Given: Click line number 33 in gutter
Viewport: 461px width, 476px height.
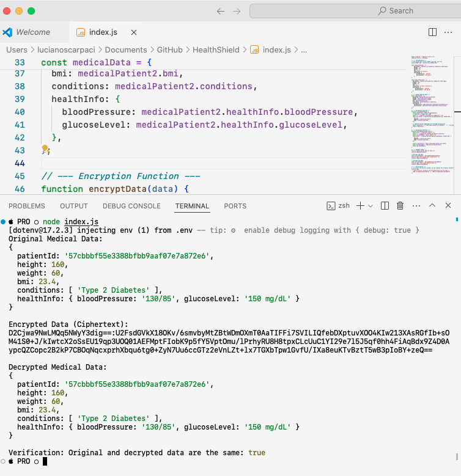Looking at the screenshot, I should pos(20,62).
